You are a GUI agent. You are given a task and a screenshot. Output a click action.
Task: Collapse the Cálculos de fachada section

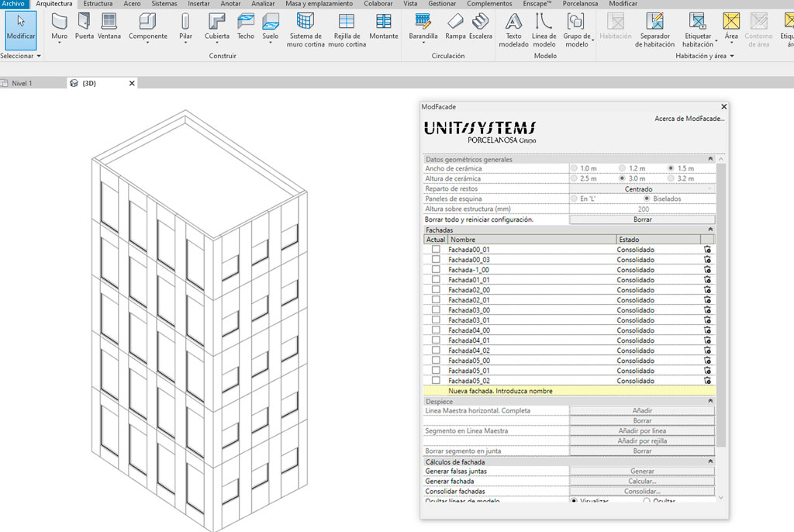pos(710,461)
